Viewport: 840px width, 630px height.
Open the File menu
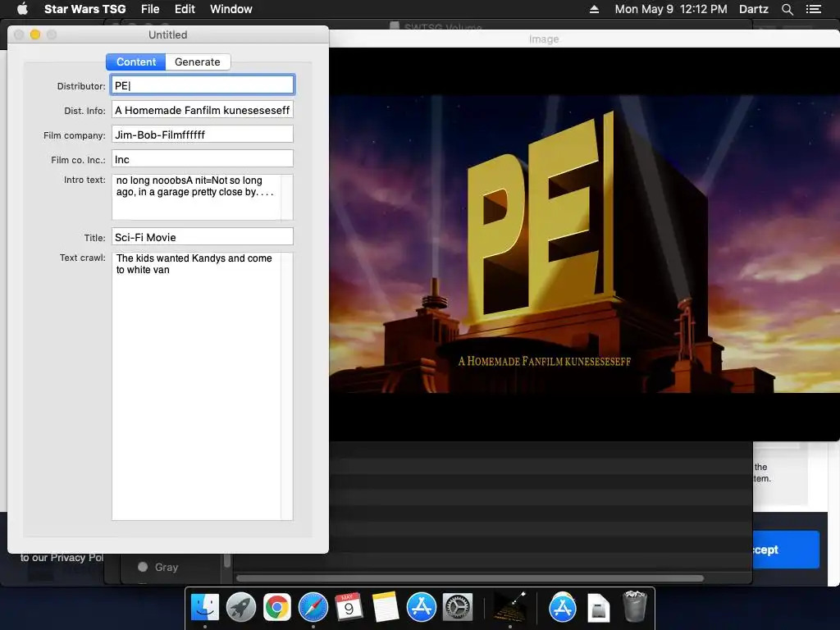150,9
